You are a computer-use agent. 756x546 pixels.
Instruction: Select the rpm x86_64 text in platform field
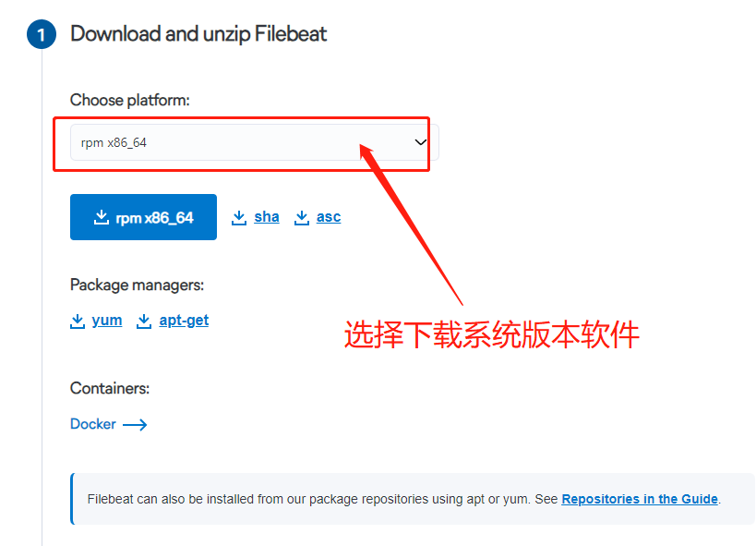(114, 143)
